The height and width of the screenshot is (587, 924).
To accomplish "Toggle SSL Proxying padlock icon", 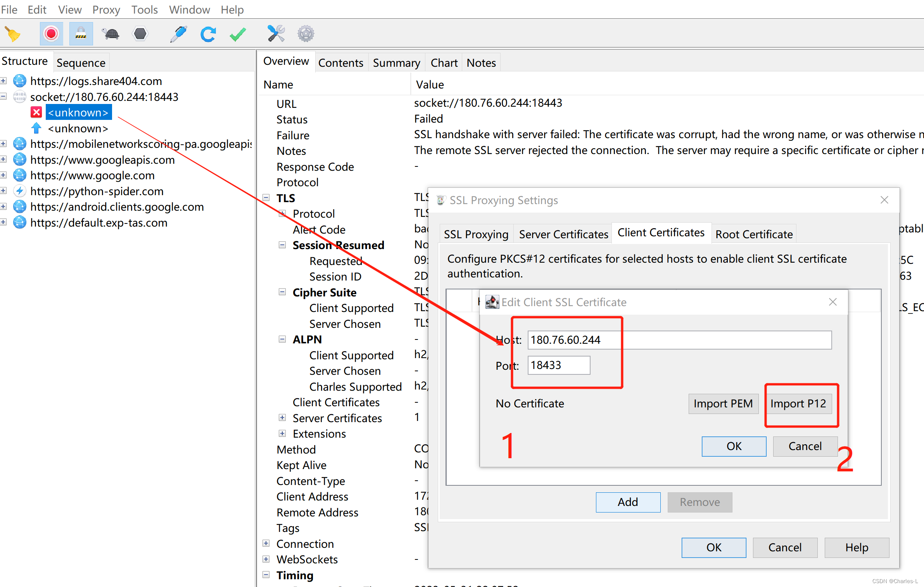I will [x=81, y=34].
